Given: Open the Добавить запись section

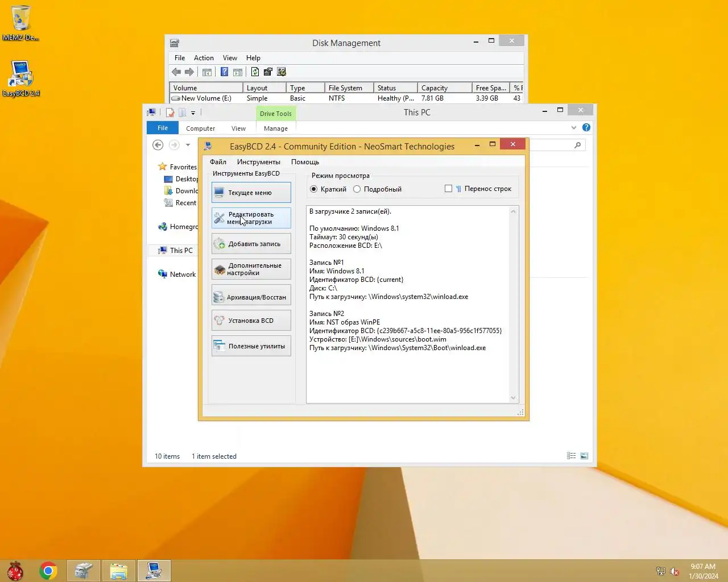Looking at the screenshot, I should [x=251, y=244].
